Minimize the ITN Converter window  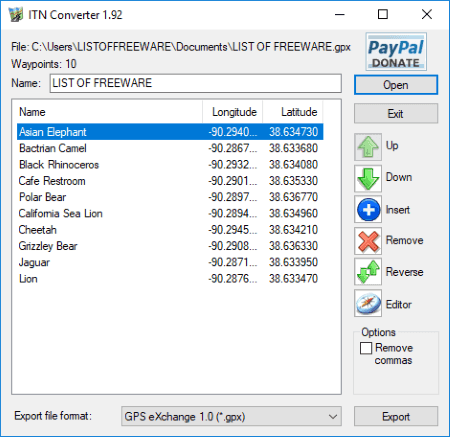click(339, 15)
